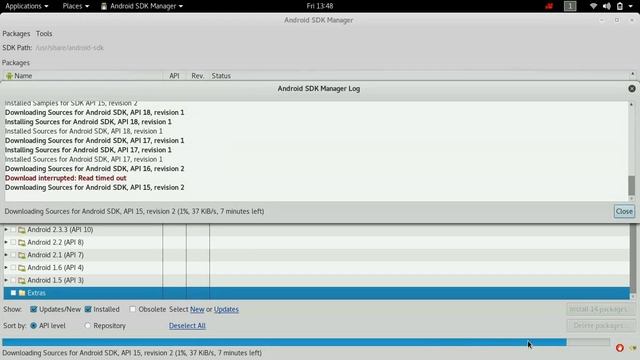Open the Packages menu
The width and height of the screenshot is (640, 360).
pyautogui.click(x=16, y=34)
